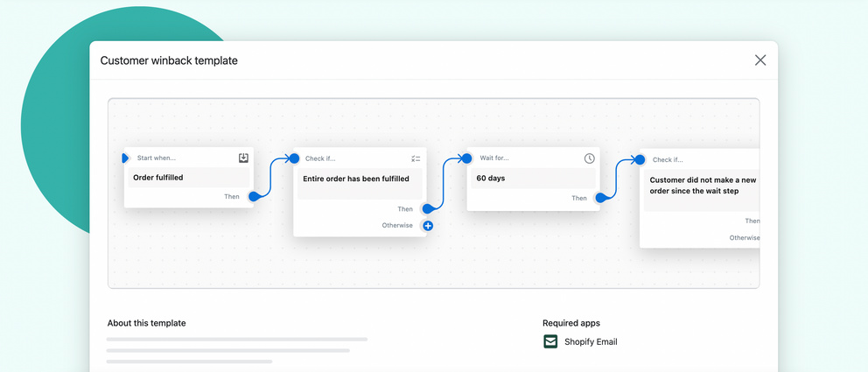
Task: Click Then output dot on Entire order fulfilled card
Action: [427, 209]
